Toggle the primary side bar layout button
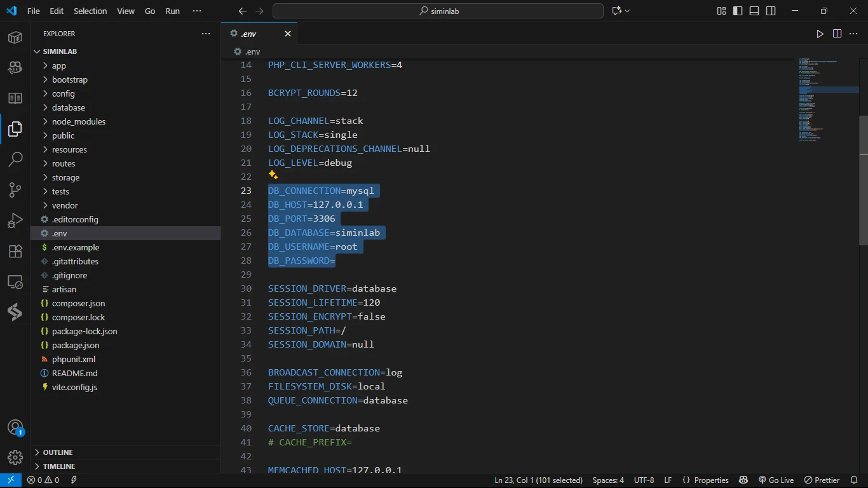This screenshot has width=868, height=488. 738,11
